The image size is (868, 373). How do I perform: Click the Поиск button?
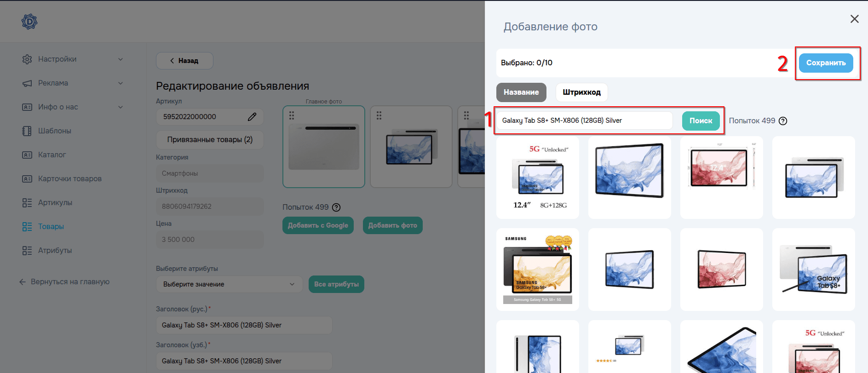tap(701, 121)
